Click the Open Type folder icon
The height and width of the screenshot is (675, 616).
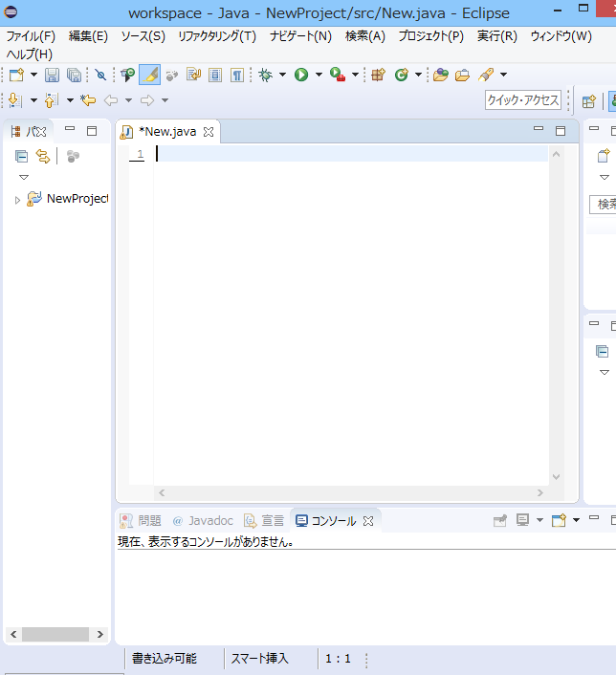pyautogui.click(x=440, y=75)
